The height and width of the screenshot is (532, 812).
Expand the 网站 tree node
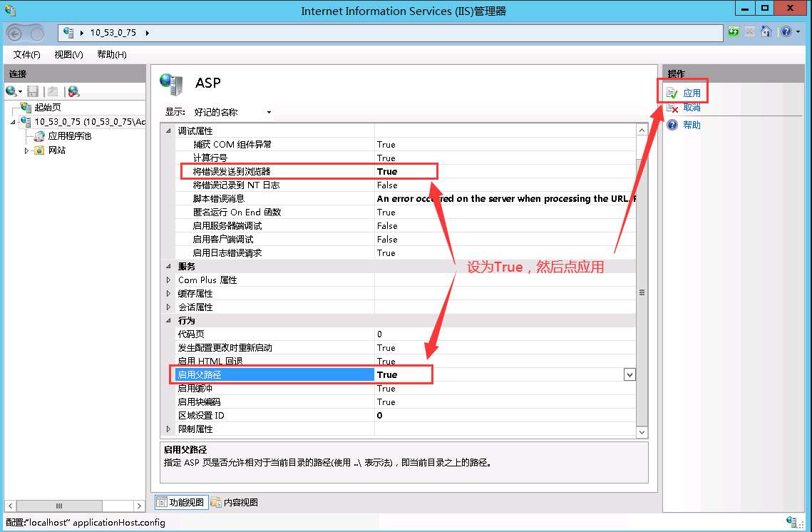pos(27,150)
